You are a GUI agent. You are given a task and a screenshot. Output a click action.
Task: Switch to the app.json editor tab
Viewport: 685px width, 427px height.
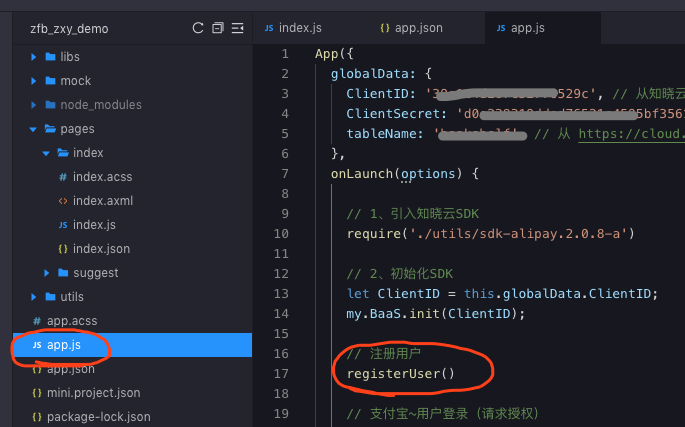[412, 28]
